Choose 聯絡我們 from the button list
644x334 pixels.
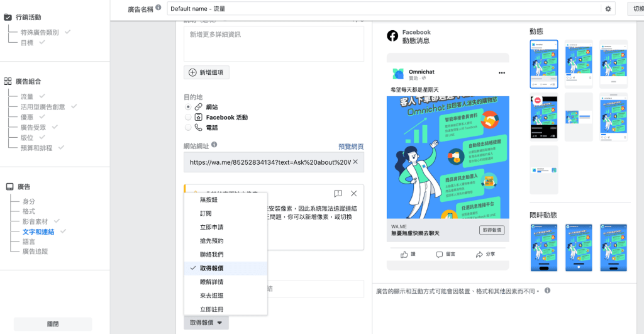click(211, 255)
